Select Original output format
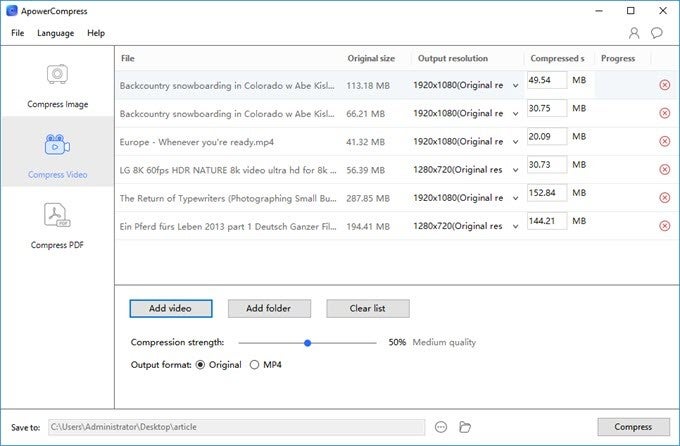Viewport: 680px width, 446px height. click(201, 365)
